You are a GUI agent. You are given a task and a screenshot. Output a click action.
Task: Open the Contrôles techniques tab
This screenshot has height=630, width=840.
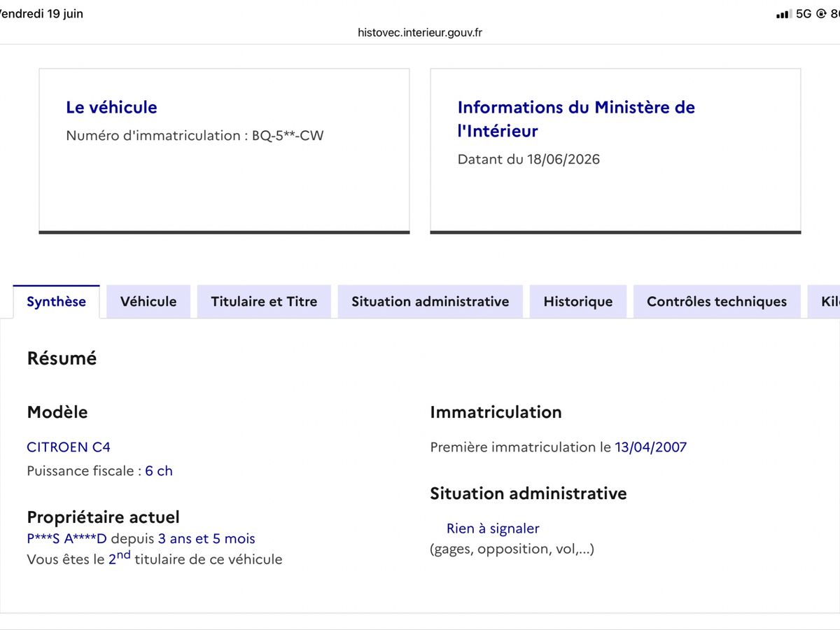(x=717, y=302)
